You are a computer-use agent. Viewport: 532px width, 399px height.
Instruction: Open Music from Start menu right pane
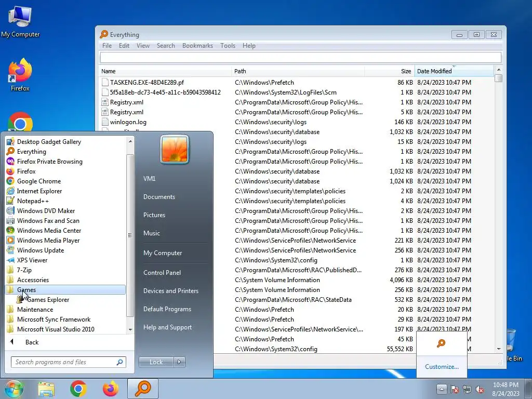[151, 233]
